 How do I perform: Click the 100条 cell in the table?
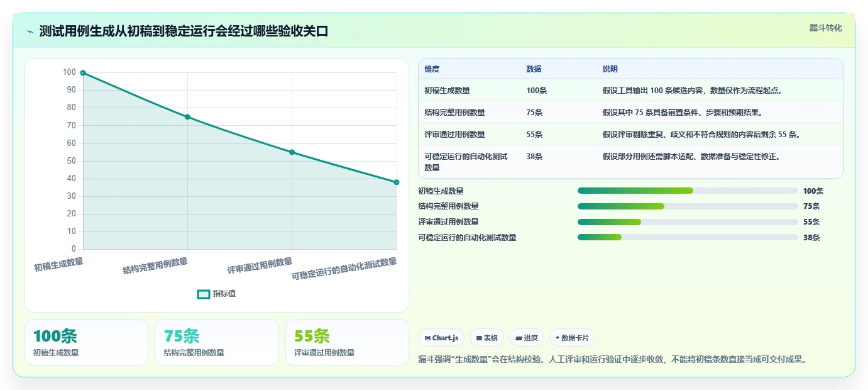[536, 91]
